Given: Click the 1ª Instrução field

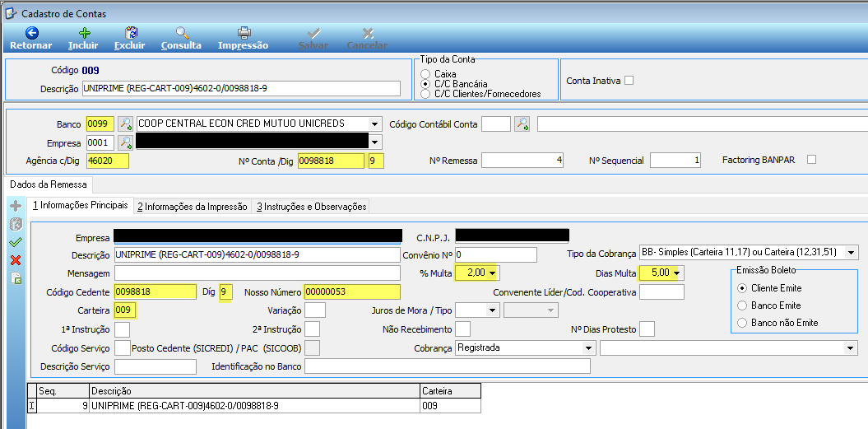Looking at the screenshot, I should click(122, 329).
